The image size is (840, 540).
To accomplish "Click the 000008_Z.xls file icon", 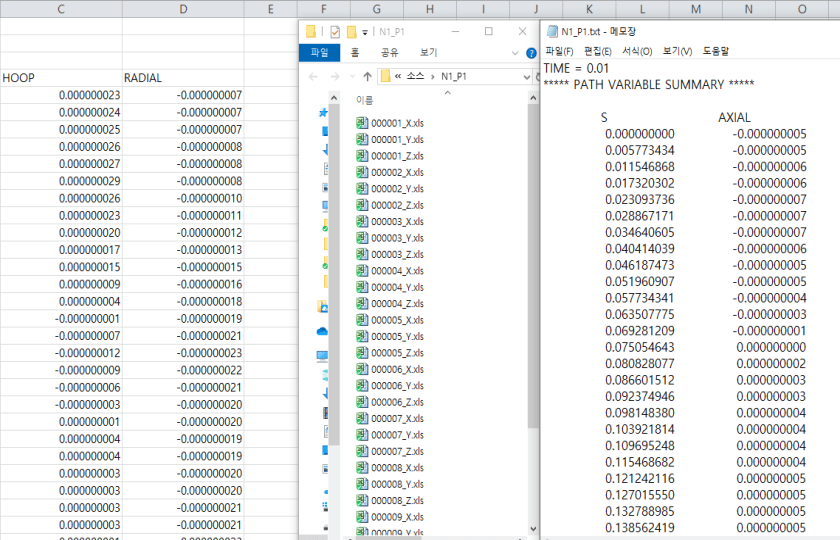I will tap(362, 500).
